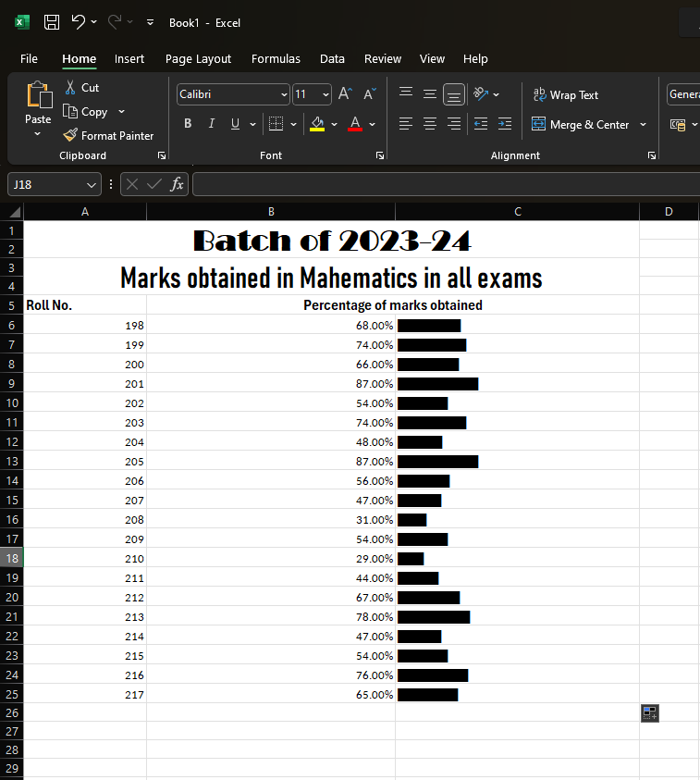Select row 18 header

point(12,558)
